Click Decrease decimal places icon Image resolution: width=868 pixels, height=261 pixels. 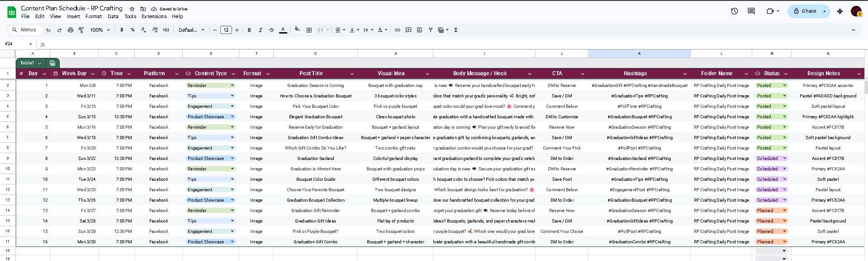[143, 30]
